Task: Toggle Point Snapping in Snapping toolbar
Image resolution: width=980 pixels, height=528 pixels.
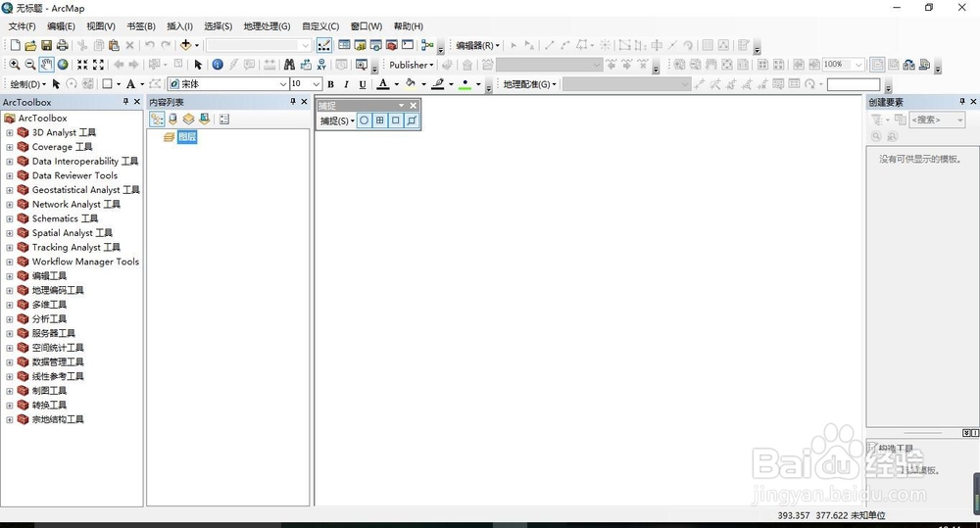Action: click(x=364, y=120)
